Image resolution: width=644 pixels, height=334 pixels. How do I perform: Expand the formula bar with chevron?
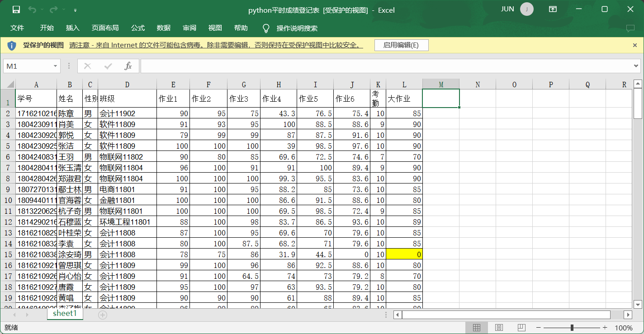(x=636, y=66)
